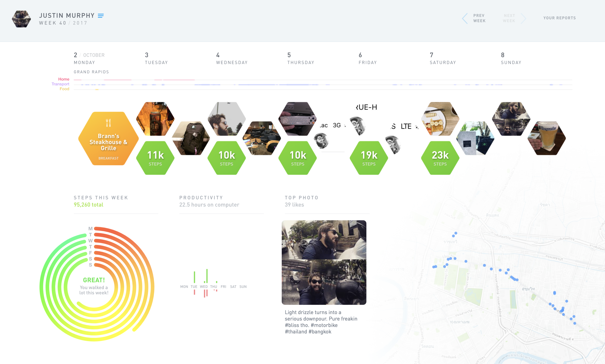This screenshot has width=605, height=364.
Task: Click the 39 likes text
Action: coord(294,204)
